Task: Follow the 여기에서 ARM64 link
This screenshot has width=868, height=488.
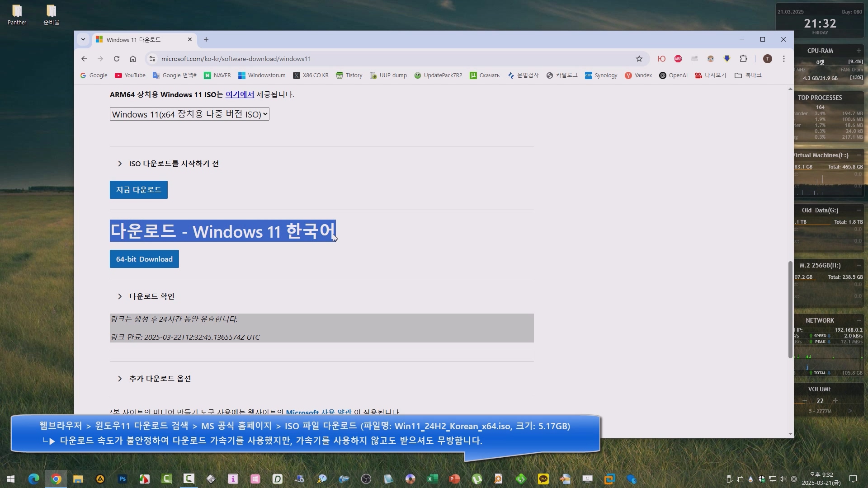Action: click(x=240, y=94)
